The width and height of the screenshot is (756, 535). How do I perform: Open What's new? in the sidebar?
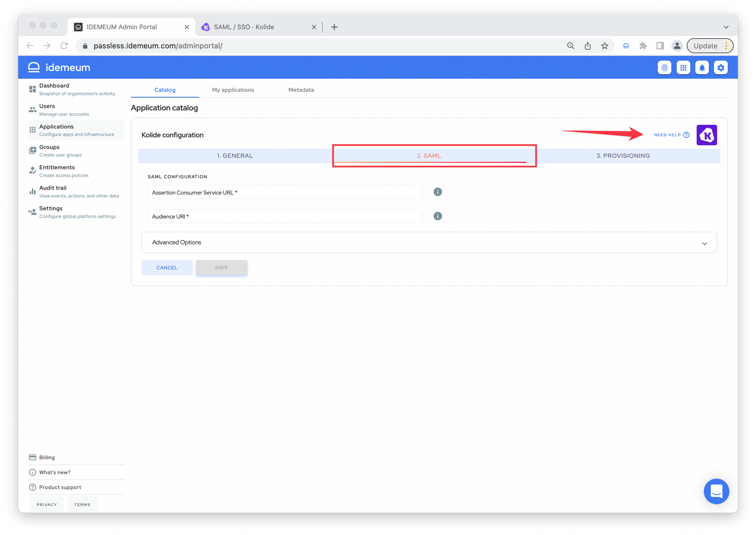[76, 472]
